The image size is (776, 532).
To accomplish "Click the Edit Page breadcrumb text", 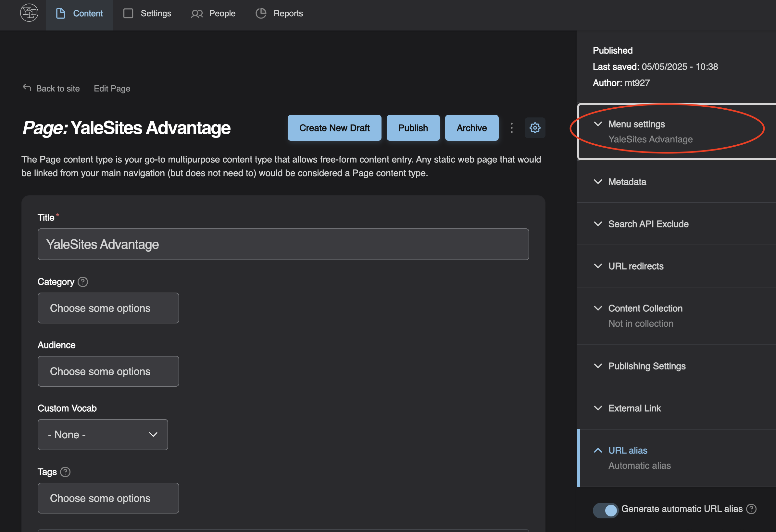I will (x=112, y=88).
